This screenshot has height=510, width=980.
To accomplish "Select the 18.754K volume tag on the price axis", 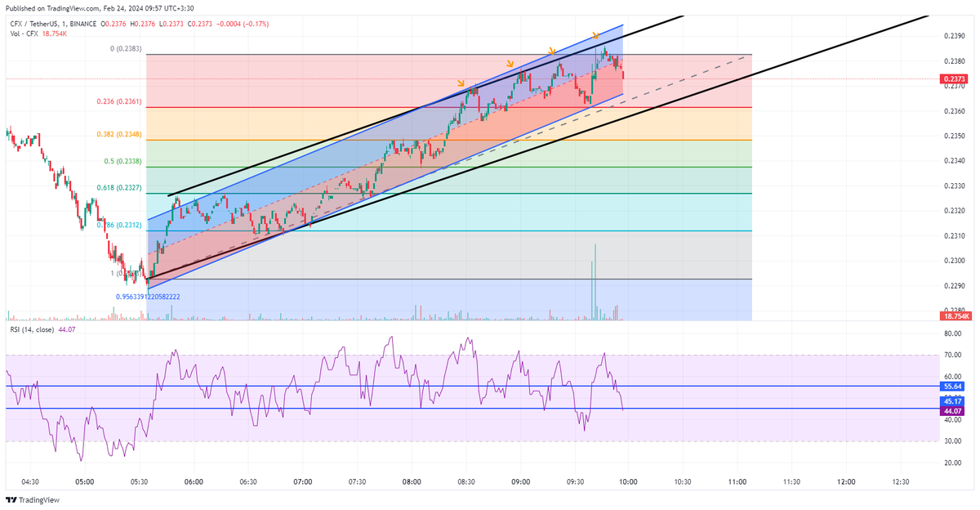I will coord(954,315).
